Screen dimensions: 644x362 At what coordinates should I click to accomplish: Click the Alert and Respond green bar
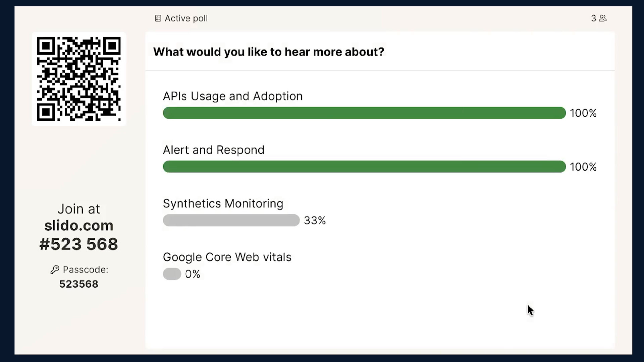[x=364, y=167]
